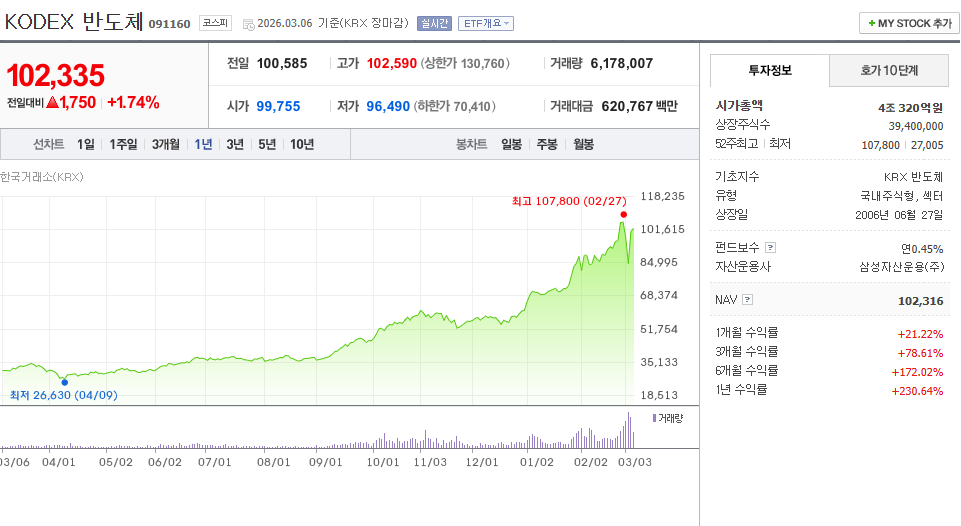The height and width of the screenshot is (526, 961).
Task: Switch to the 투자정보 tab
Action: tap(770, 71)
